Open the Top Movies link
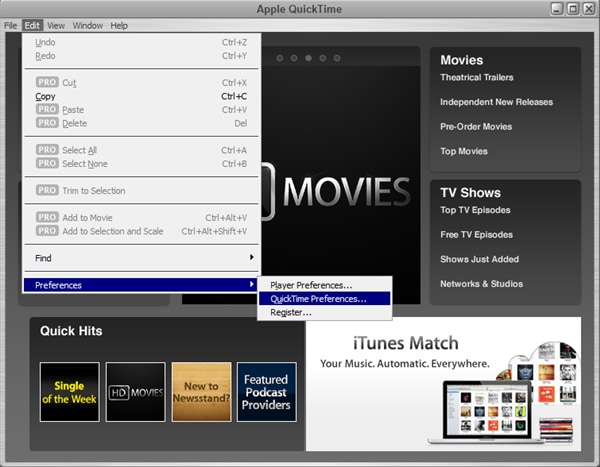Viewport: 600px width, 467px height. pyautogui.click(x=464, y=151)
